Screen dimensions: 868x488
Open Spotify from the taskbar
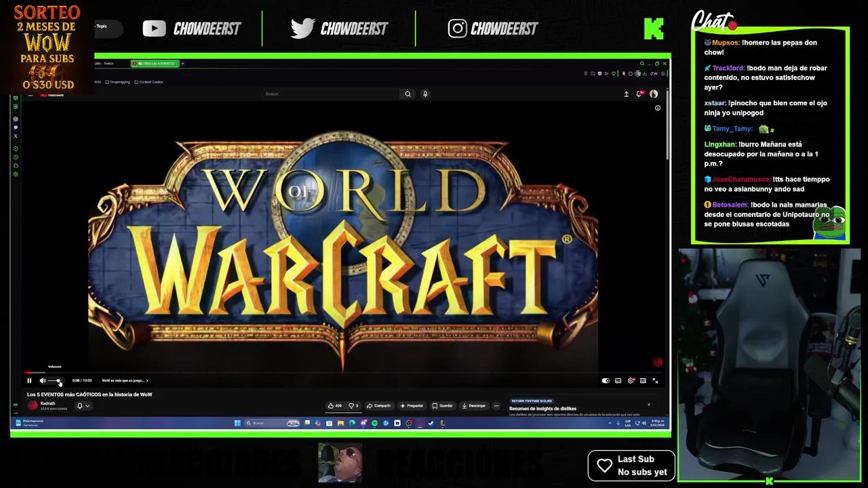pyautogui.click(x=374, y=423)
